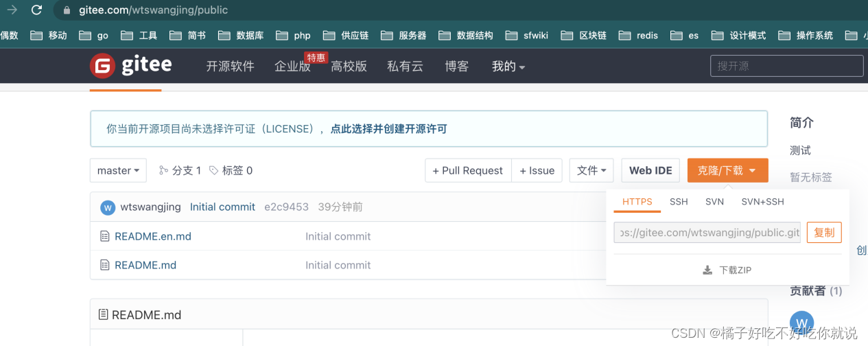Click document icon in README.md panel header
This screenshot has height=346, width=868.
104,315
